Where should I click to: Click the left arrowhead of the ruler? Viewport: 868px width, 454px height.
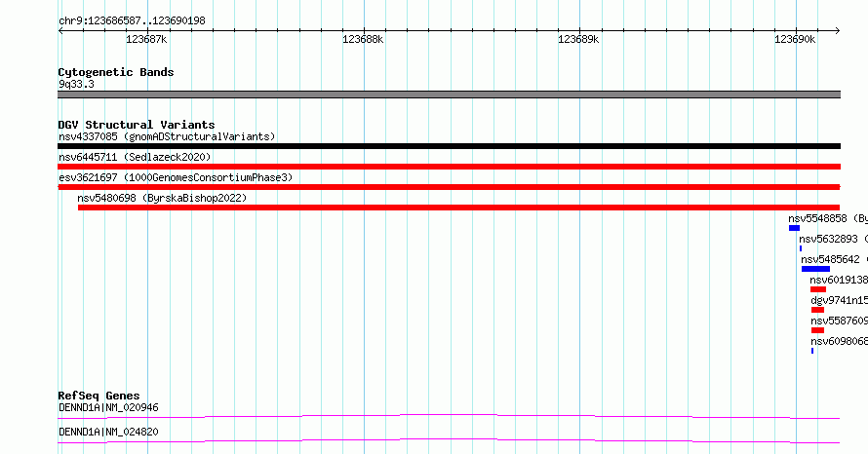60,31
